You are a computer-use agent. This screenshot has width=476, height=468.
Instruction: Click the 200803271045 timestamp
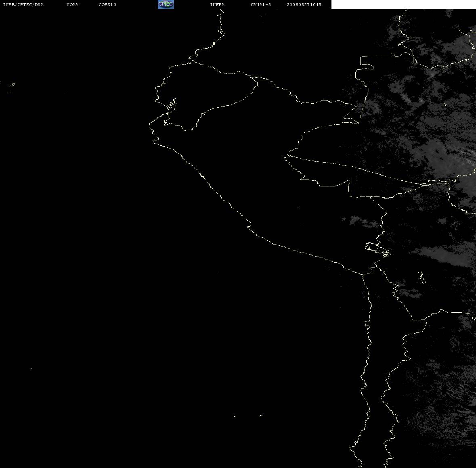click(304, 4)
